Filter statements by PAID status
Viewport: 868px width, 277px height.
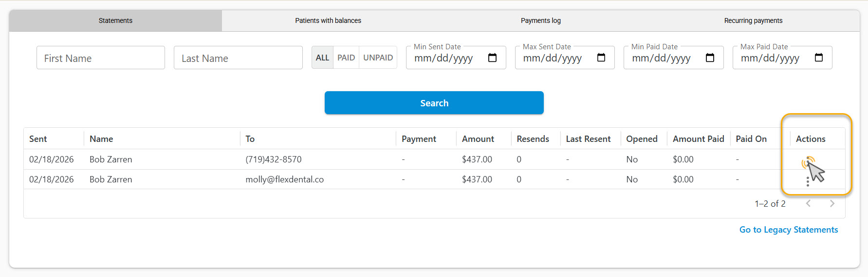(346, 58)
